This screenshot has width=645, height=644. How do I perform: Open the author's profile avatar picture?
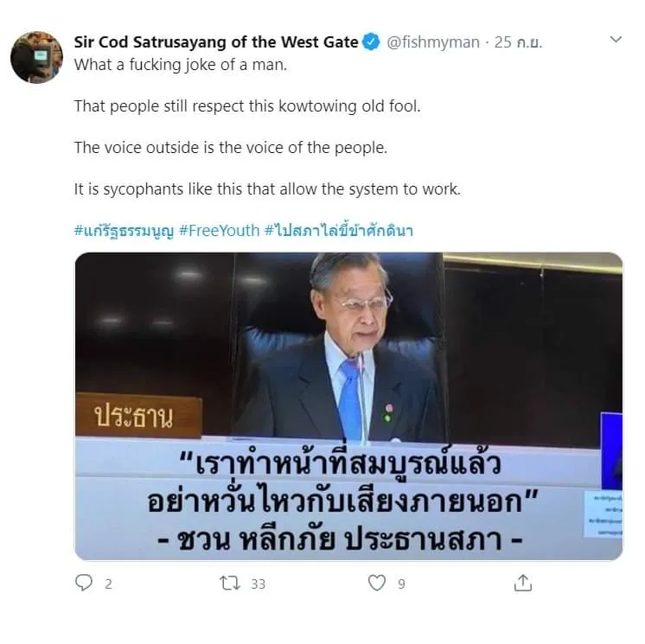coord(36,57)
